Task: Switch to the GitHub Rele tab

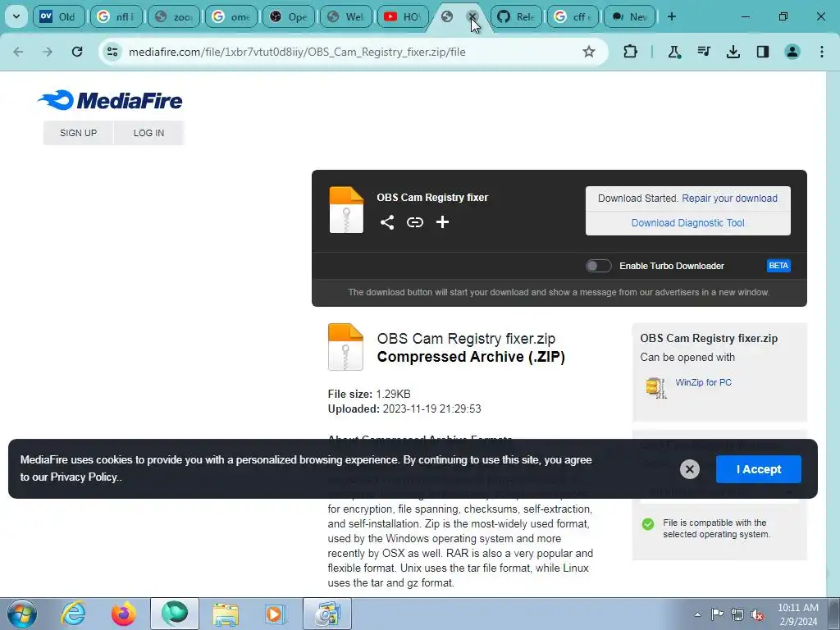Action: pyautogui.click(x=516, y=16)
